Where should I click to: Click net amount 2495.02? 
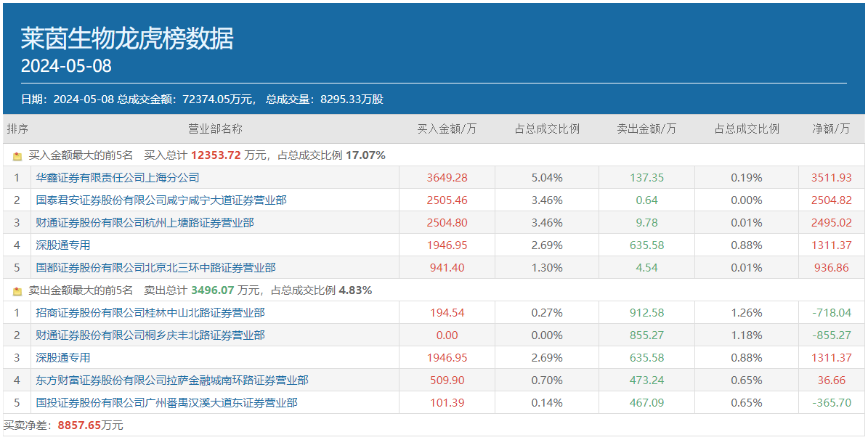pos(832,222)
